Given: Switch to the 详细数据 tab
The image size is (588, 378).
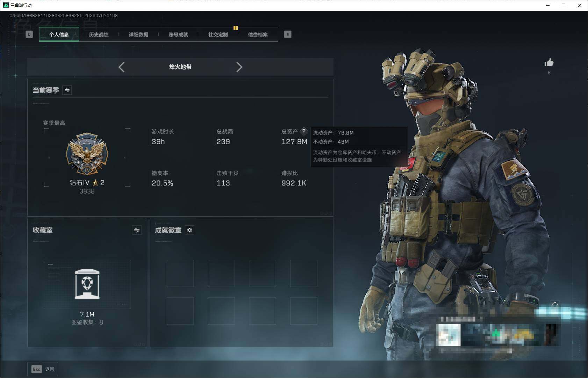Looking at the screenshot, I should pyautogui.click(x=138, y=35).
